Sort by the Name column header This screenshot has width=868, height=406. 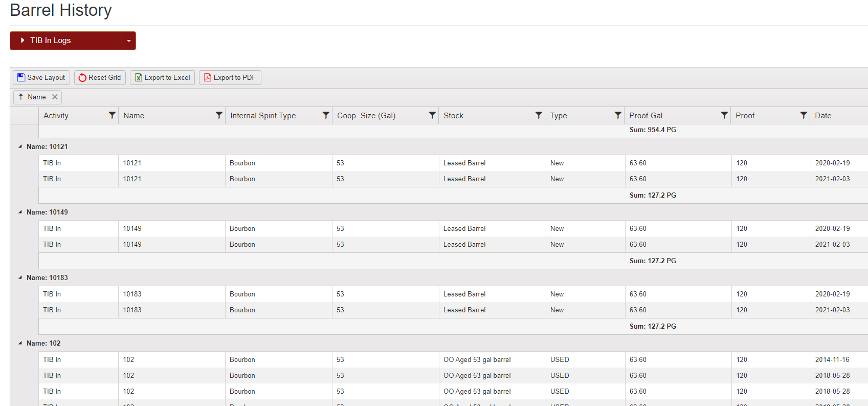click(133, 116)
